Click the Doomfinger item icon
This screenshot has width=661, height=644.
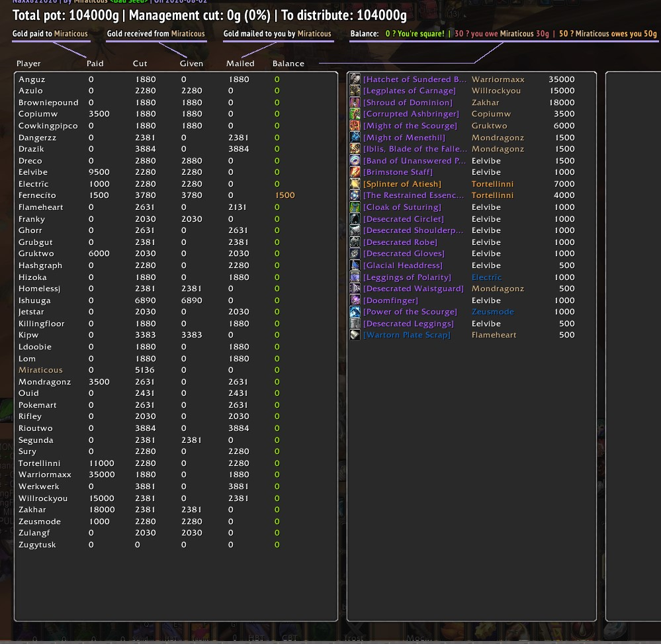tap(355, 300)
